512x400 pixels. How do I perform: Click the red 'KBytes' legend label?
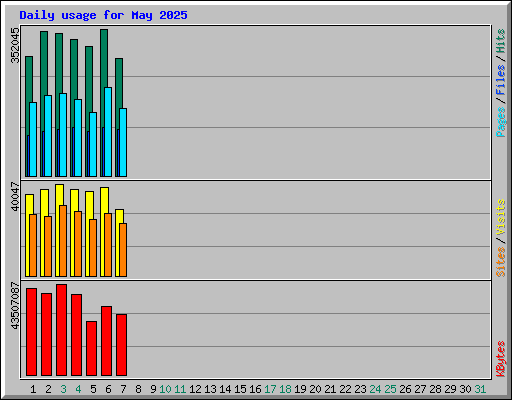[x=501, y=359]
